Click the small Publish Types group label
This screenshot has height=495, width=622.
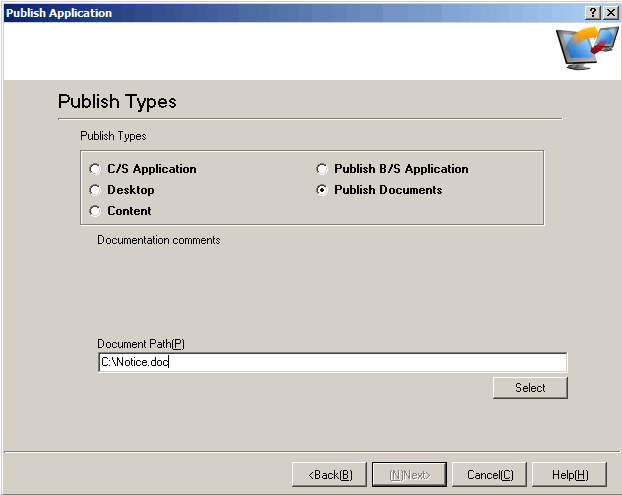click(x=113, y=136)
